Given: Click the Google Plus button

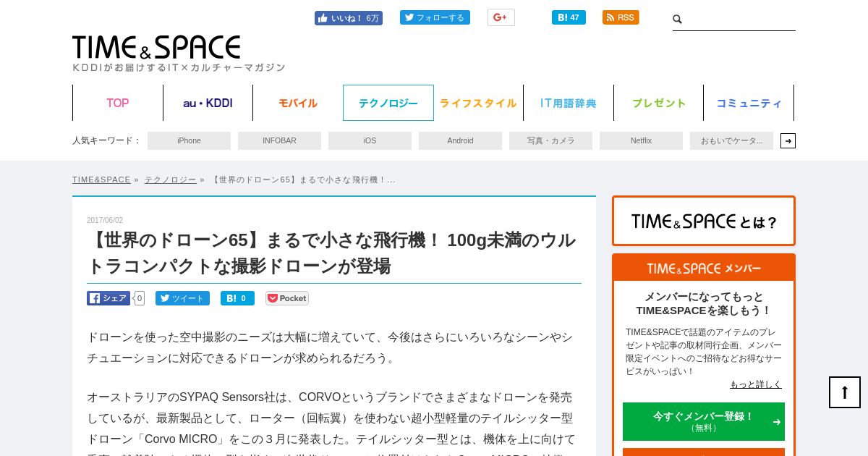Looking at the screenshot, I should 501,17.
